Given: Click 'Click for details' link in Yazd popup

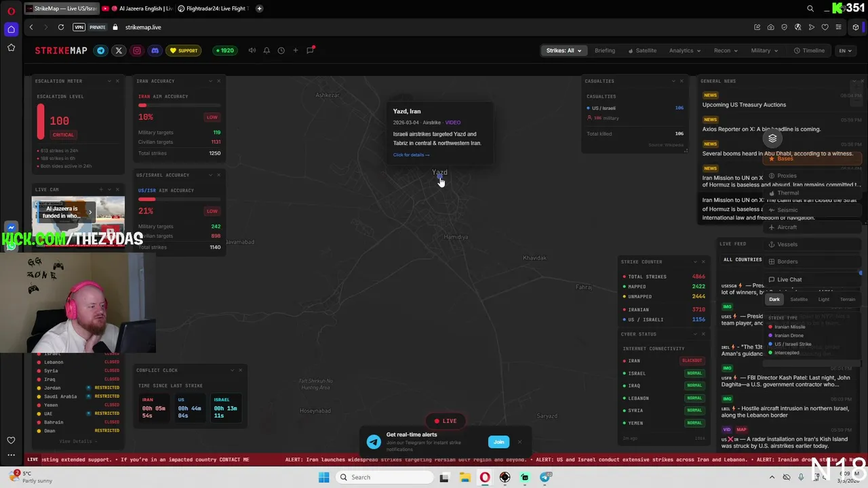Looking at the screenshot, I should [411, 155].
